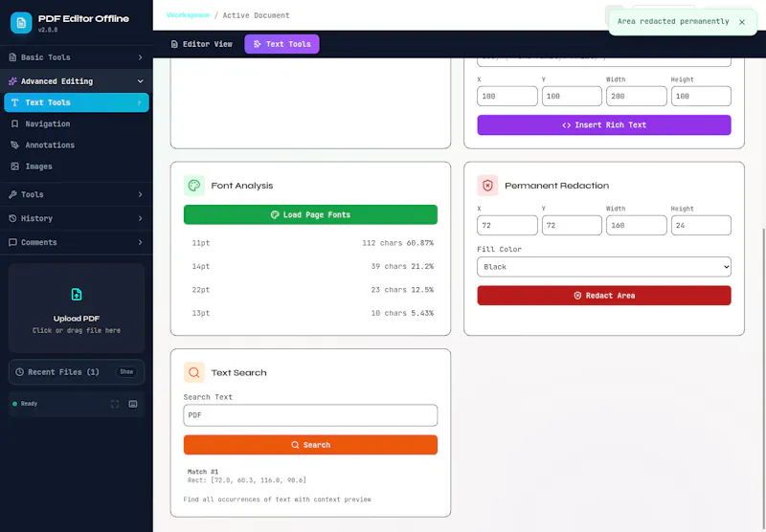Focus the redaction X field
This screenshot has height=532, width=766.
click(x=507, y=226)
